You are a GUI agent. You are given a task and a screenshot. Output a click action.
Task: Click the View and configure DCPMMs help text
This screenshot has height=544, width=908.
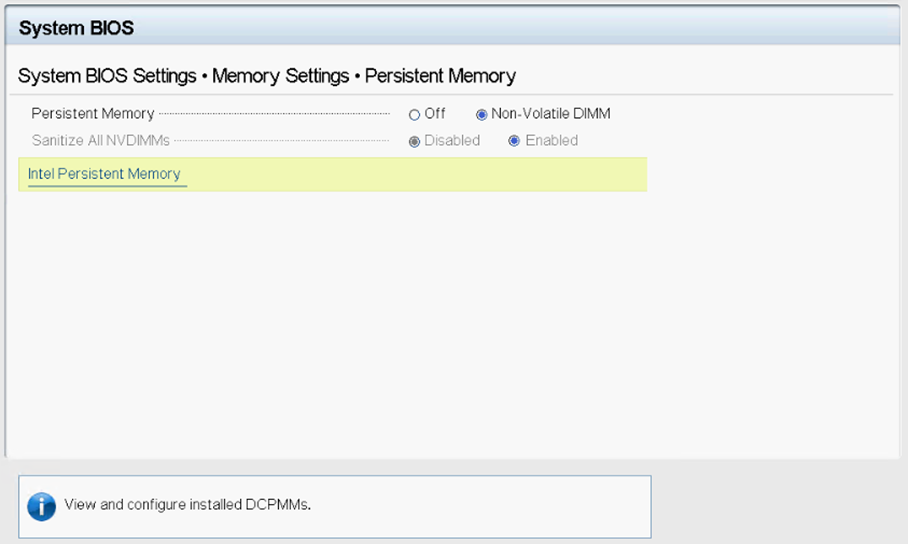point(188,505)
